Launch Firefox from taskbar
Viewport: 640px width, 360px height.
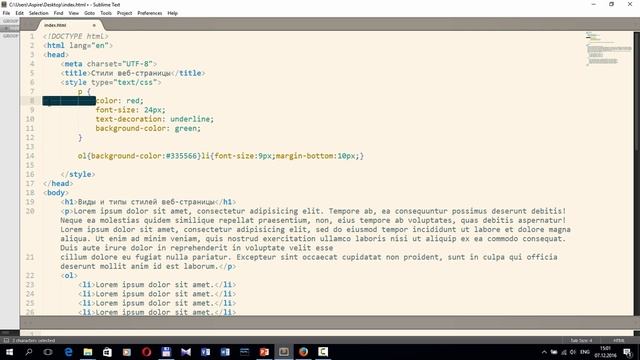coord(303,352)
